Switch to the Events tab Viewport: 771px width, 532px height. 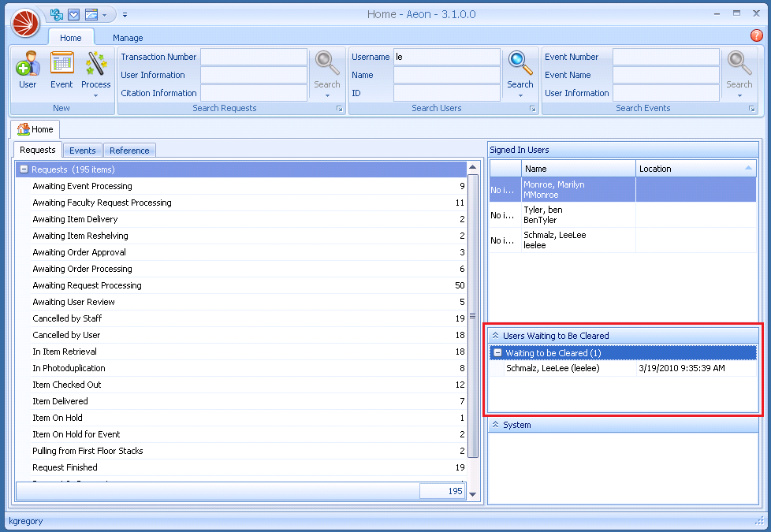(83, 151)
